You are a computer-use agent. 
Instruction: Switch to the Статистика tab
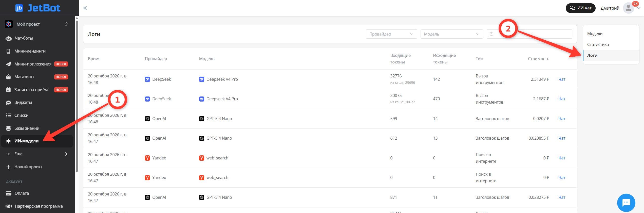pos(598,44)
